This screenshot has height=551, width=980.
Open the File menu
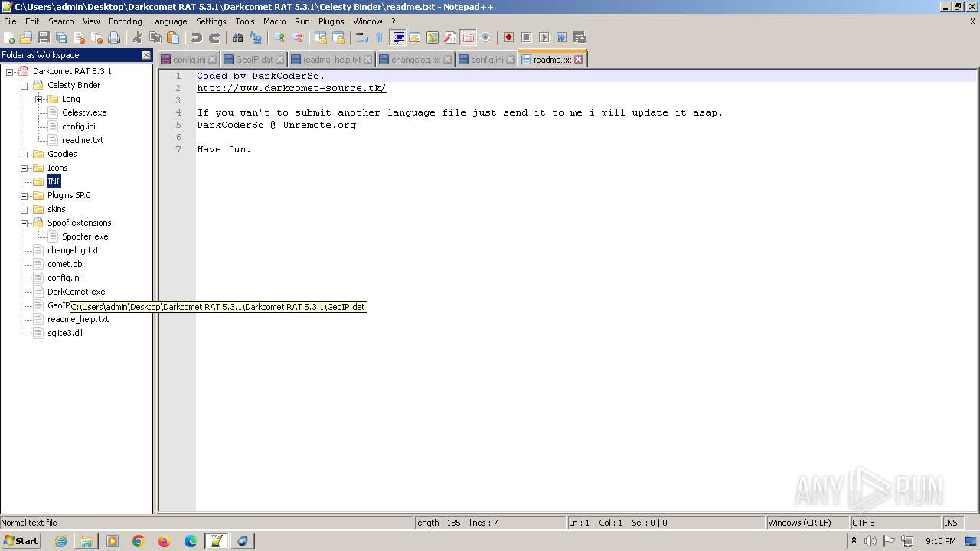(10, 21)
